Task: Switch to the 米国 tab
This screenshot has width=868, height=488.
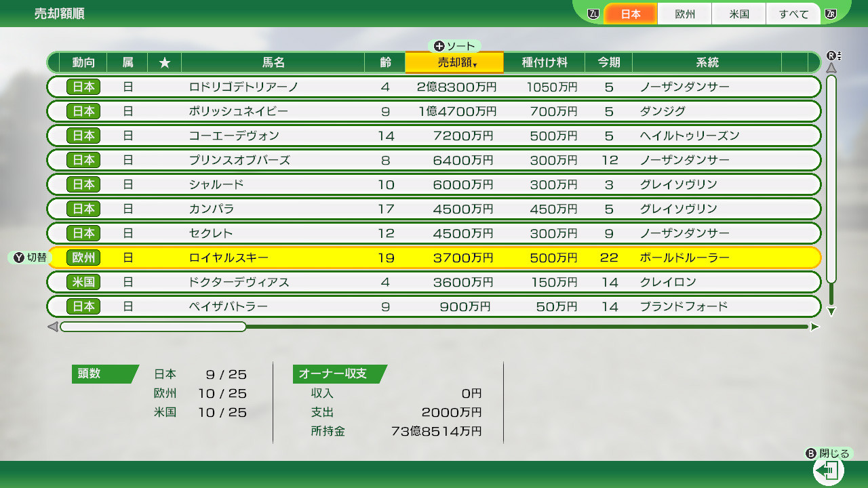Action: 739,14
